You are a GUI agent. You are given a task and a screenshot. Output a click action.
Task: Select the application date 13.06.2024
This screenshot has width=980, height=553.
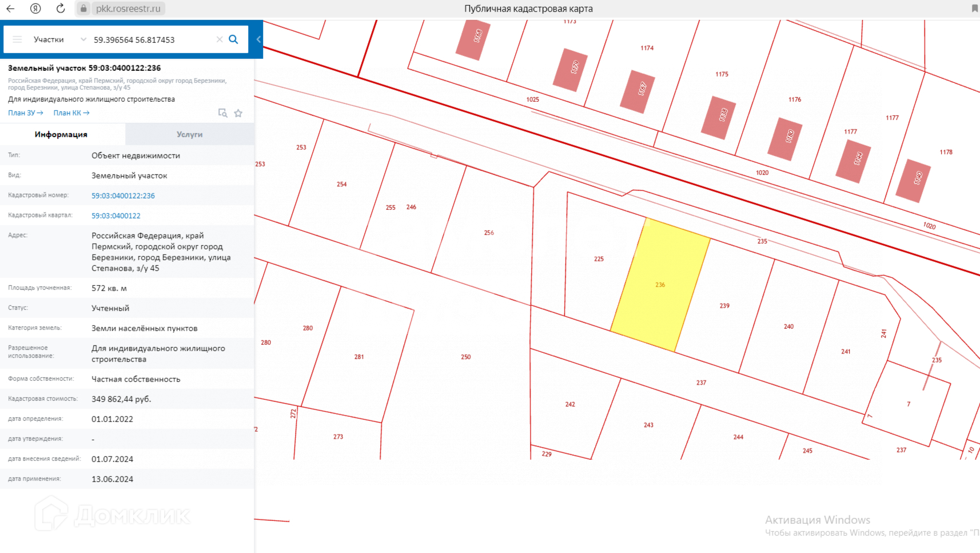coord(112,479)
